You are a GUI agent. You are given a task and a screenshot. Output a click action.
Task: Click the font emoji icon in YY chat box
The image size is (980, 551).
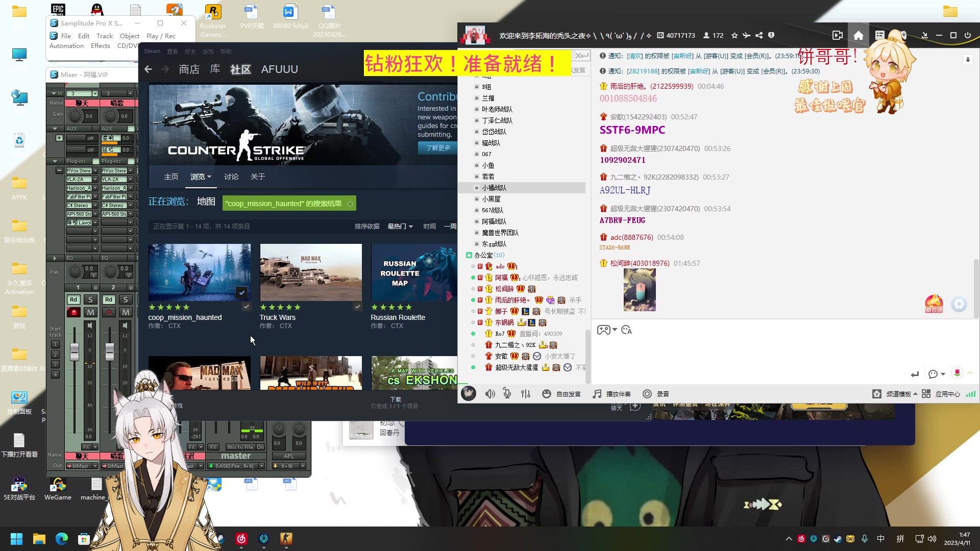[x=627, y=330]
